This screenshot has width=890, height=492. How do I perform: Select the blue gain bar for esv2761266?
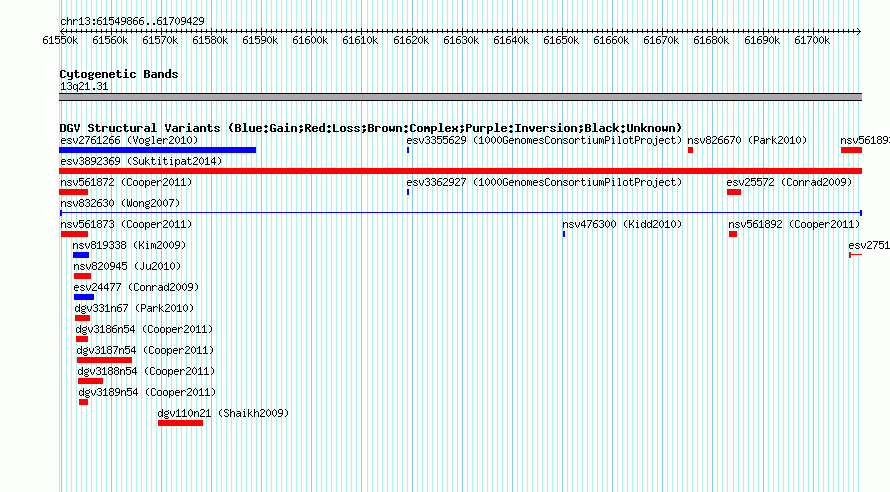point(158,150)
